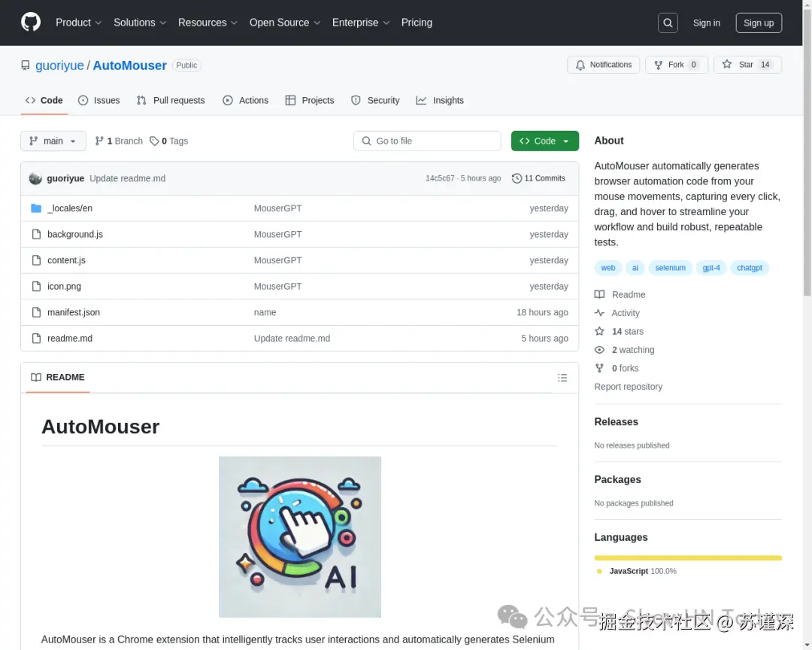Click the Activity pulse icon
This screenshot has height=650, width=812.
pyautogui.click(x=599, y=312)
